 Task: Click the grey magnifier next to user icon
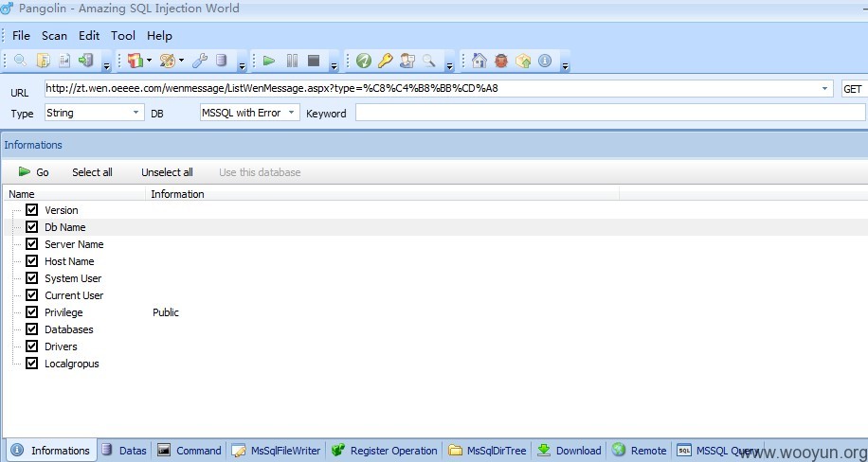pyautogui.click(x=429, y=61)
